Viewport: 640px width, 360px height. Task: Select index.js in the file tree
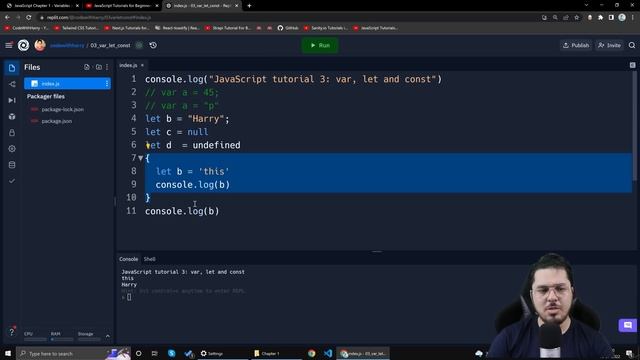click(67, 84)
